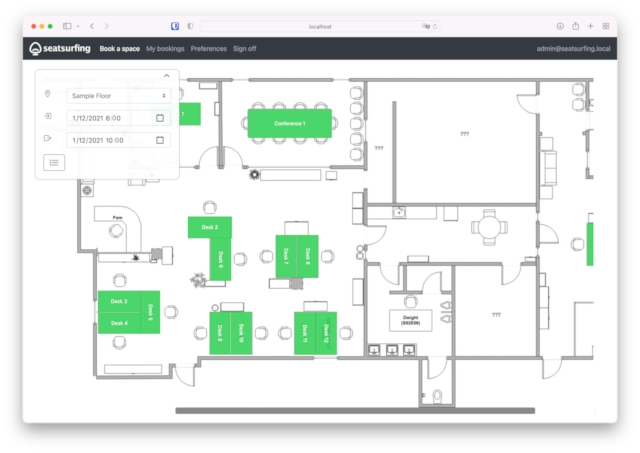Reload the page with refresh icon
640x453 pixels.
click(x=435, y=26)
